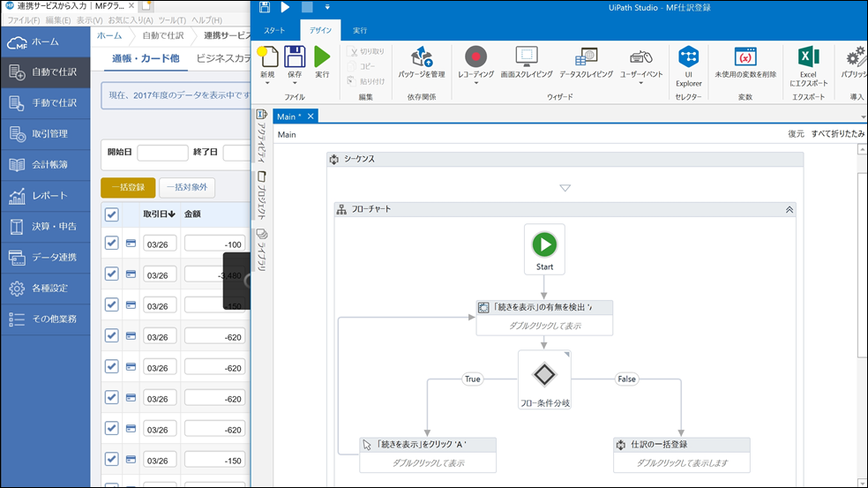Click the 開始日 date input field
The height and width of the screenshot is (488, 868).
(162, 153)
